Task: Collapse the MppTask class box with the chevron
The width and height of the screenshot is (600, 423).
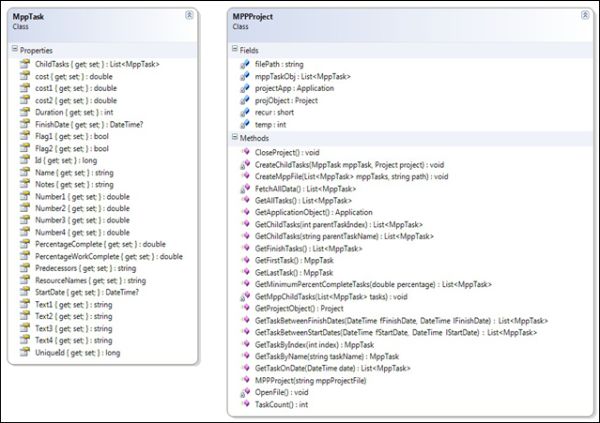Action: coord(190,16)
